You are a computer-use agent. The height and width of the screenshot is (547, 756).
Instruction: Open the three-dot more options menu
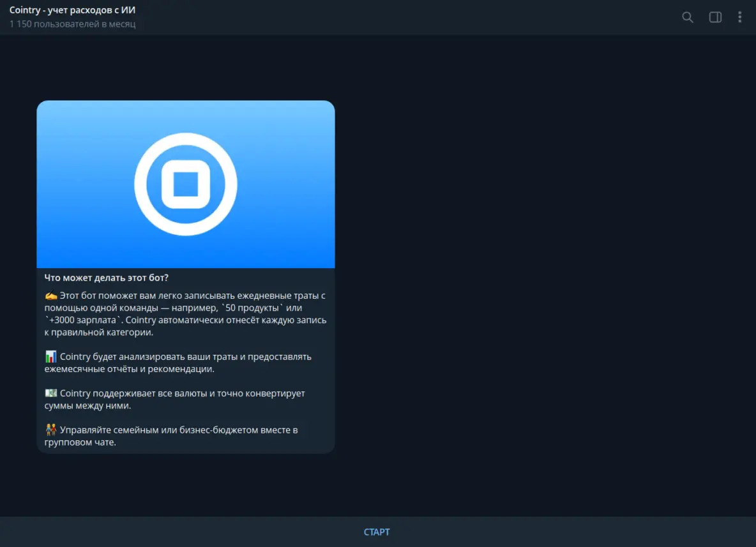tap(739, 17)
